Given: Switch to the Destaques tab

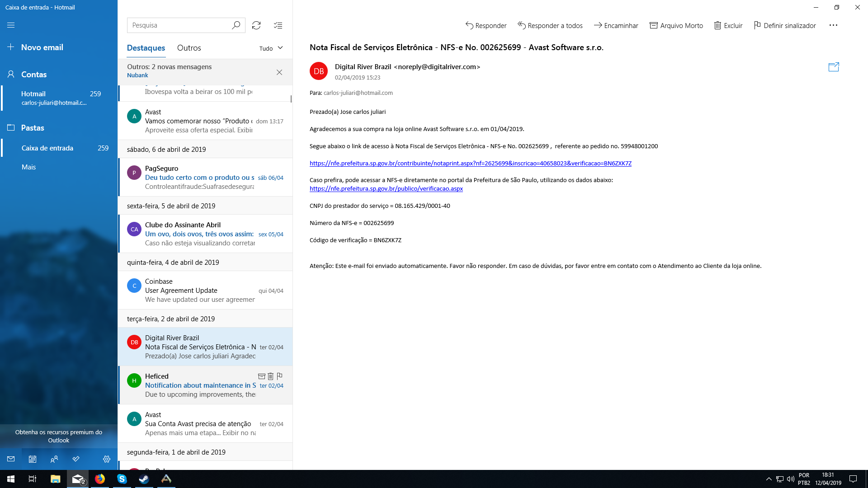Looking at the screenshot, I should point(146,48).
